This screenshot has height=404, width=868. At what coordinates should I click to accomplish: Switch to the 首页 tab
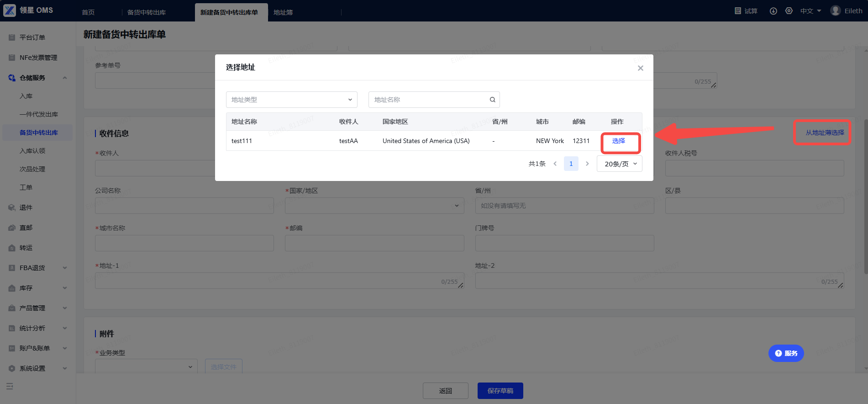tap(88, 12)
